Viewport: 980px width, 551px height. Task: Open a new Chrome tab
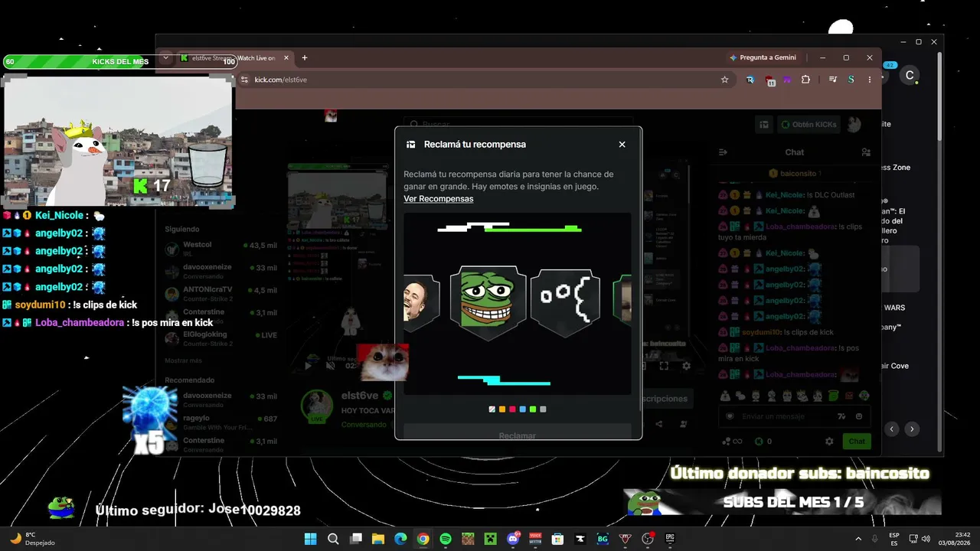(305, 57)
